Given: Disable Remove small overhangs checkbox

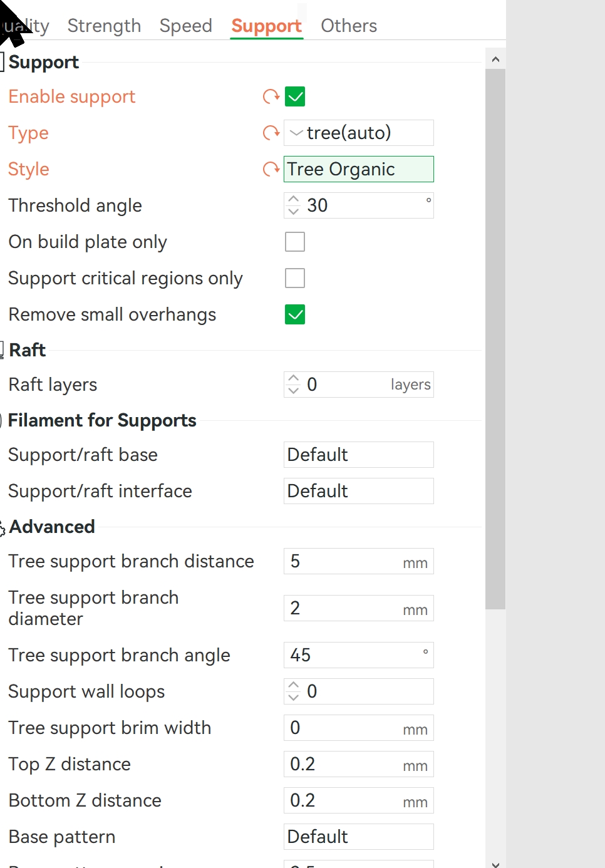Looking at the screenshot, I should click(x=295, y=314).
